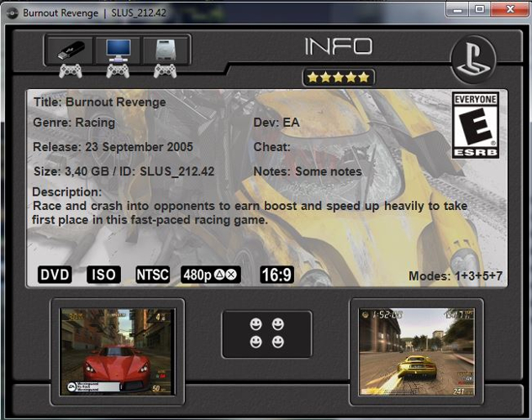532x420 pixels.
Task: Click the Release: 23 September 2005 text
Action: coord(113,147)
